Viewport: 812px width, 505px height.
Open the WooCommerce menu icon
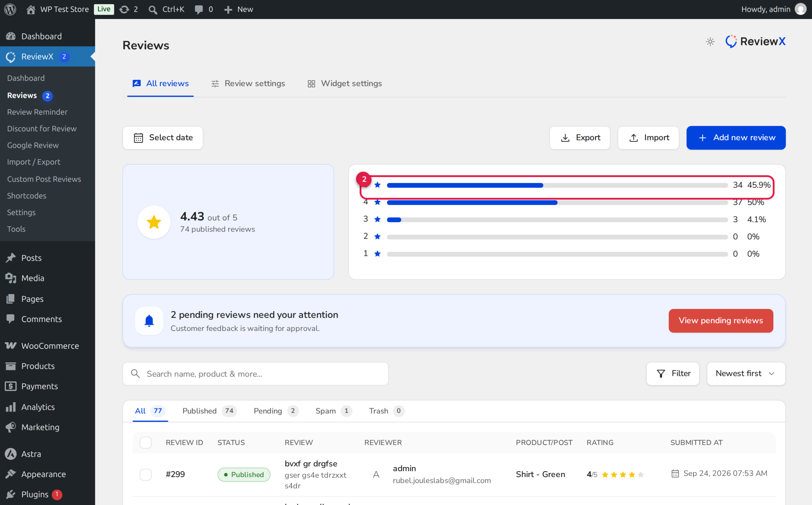click(x=11, y=346)
